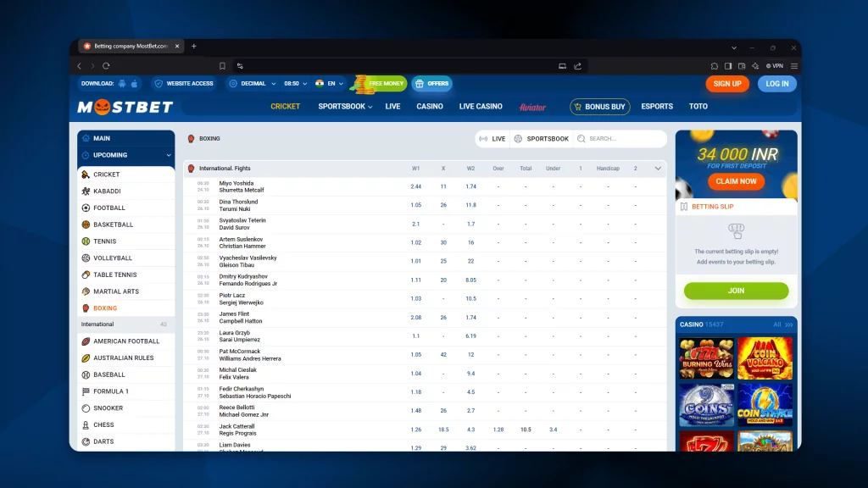The image size is (868, 488).
Task: Select Volleyball sport in sidebar
Action: coord(126,258)
